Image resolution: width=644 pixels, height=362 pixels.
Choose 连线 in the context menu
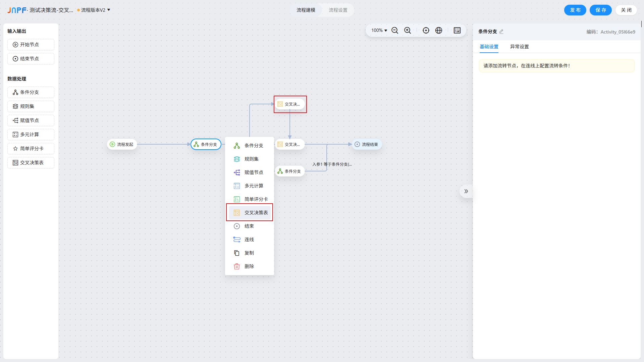[249, 240]
